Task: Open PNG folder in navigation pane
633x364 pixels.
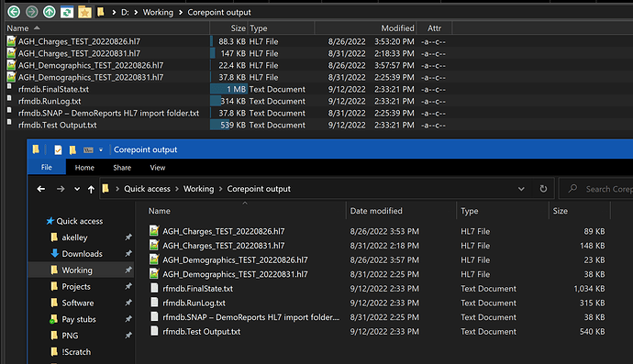Action: coord(70,336)
